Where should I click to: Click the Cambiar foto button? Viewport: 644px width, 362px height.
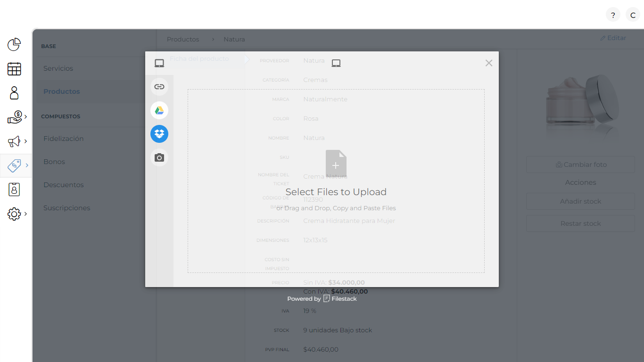point(581,165)
